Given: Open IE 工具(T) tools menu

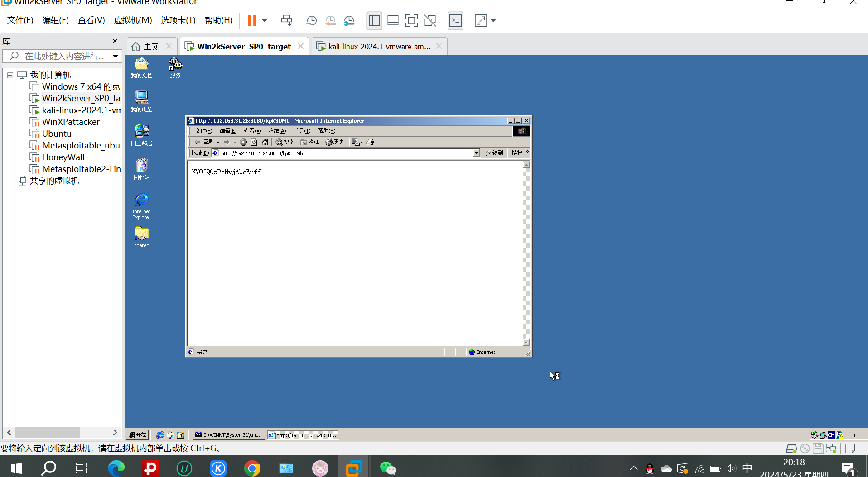Looking at the screenshot, I should (x=302, y=131).
